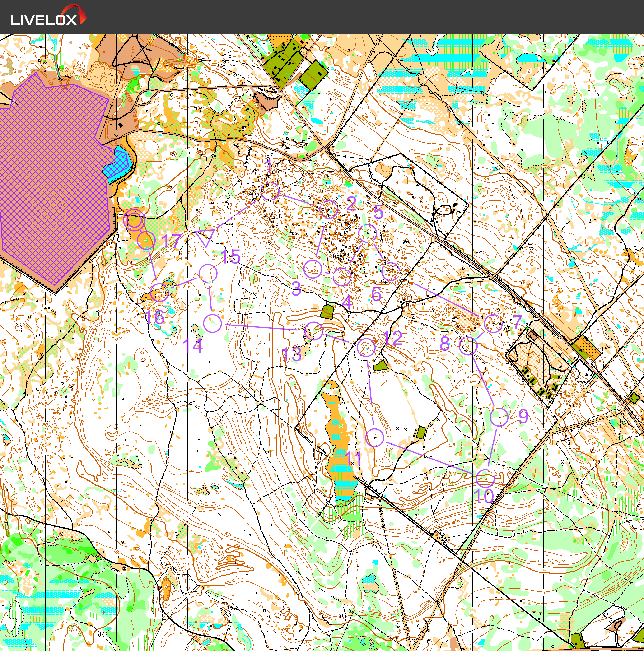Screen dimensions: 644x651
Task: Click the control circle labeled 9
Action: (499, 417)
